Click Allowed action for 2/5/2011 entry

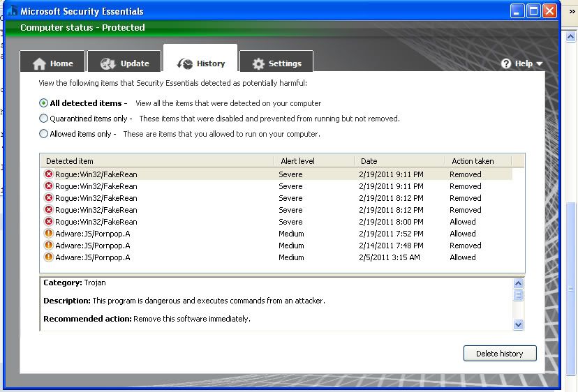(x=463, y=257)
